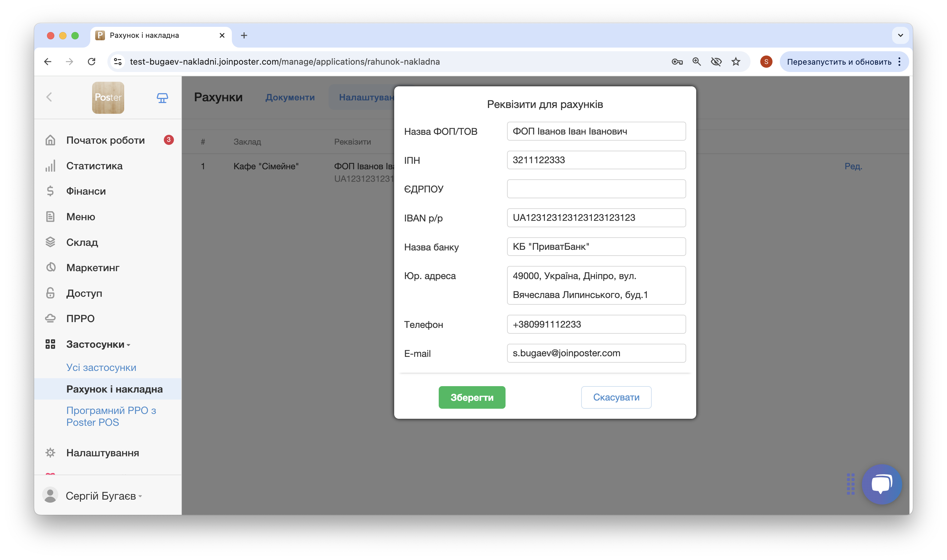The height and width of the screenshot is (560, 947).
Task: Open the Сергій Бугаєв account dropdown
Action: (x=104, y=496)
